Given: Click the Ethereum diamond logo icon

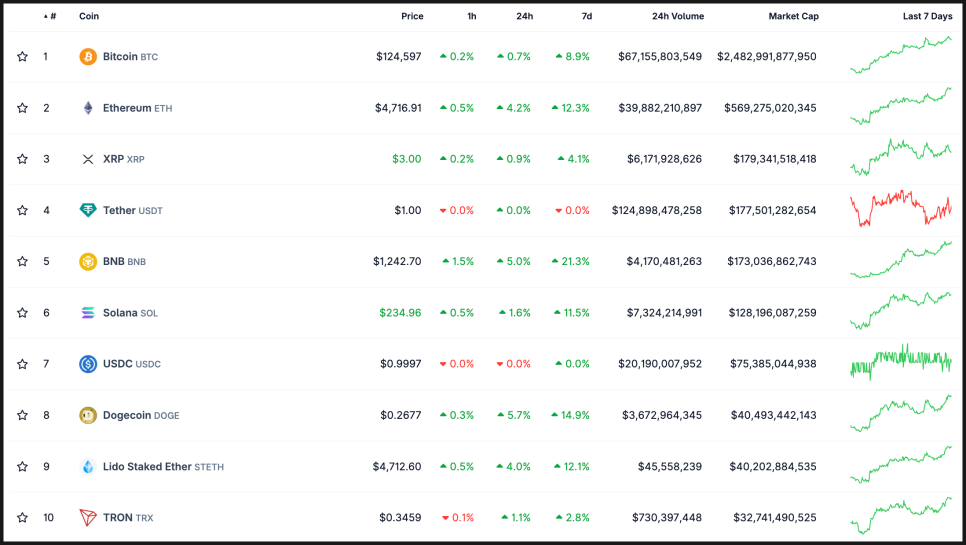Looking at the screenshot, I should pyautogui.click(x=88, y=108).
